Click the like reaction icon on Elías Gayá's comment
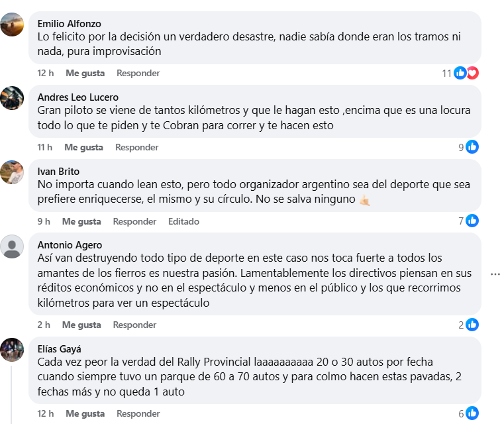 tap(472, 413)
